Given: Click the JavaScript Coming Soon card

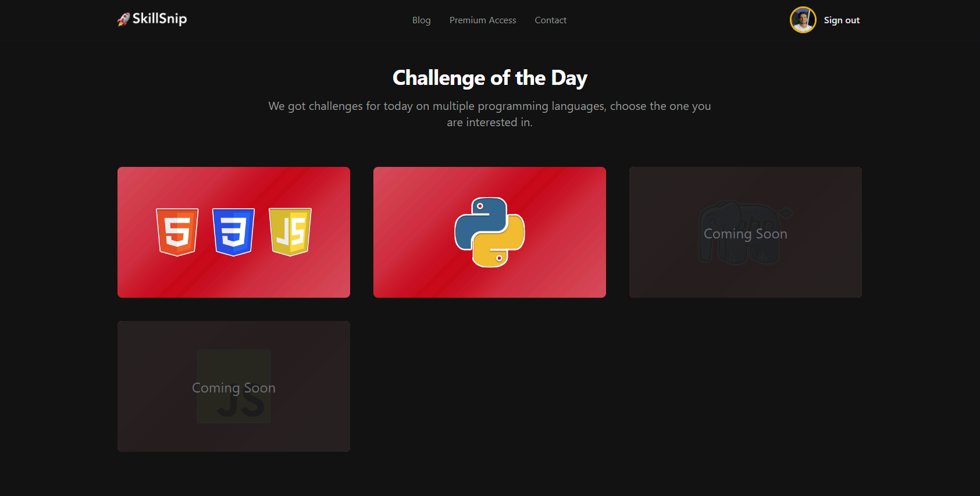Looking at the screenshot, I should point(234,387).
